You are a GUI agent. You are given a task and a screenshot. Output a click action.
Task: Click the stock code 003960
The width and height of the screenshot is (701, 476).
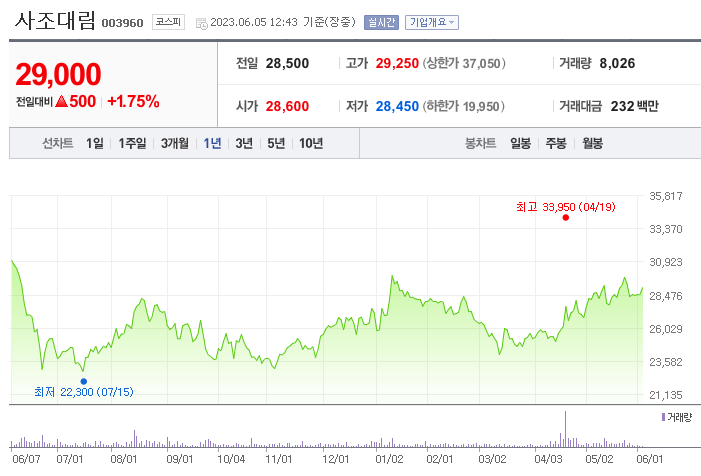point(122,23)
